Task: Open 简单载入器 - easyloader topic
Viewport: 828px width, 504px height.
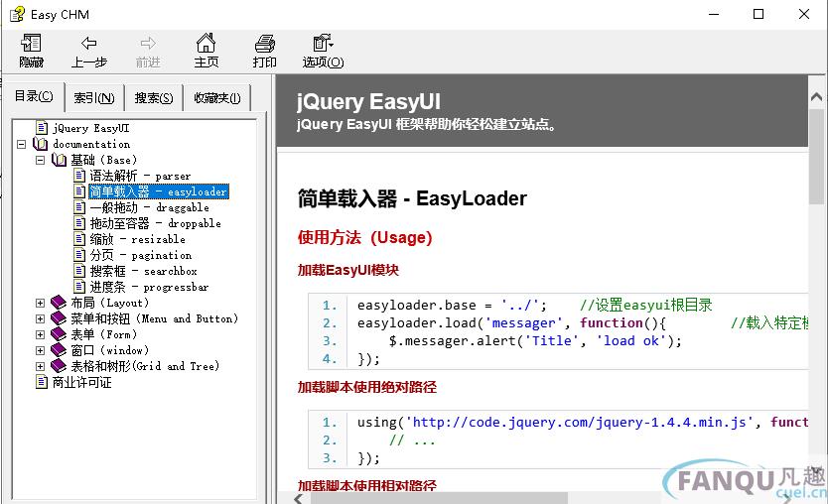Action: pos(159,191)
